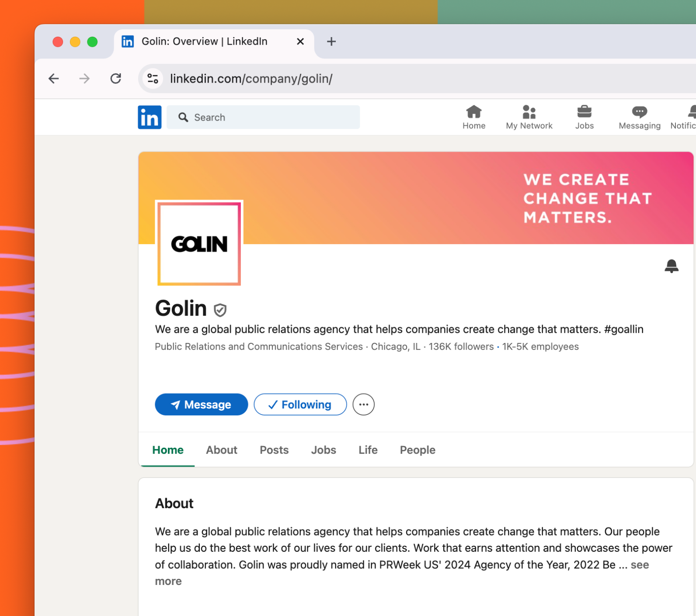The width and height of the screenshot is (696, 616).
Task: Switch to the People tab
Action: 418,450
